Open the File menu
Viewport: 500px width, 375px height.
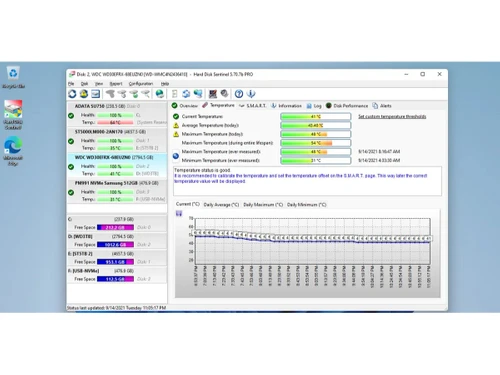pyautogui.click(x=71, y=84)
